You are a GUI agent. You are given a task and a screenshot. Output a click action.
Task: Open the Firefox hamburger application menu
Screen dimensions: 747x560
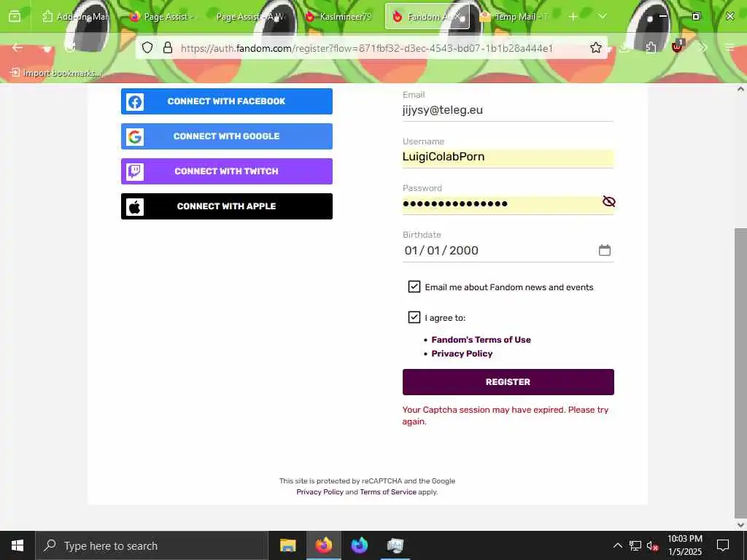point(729,47)
